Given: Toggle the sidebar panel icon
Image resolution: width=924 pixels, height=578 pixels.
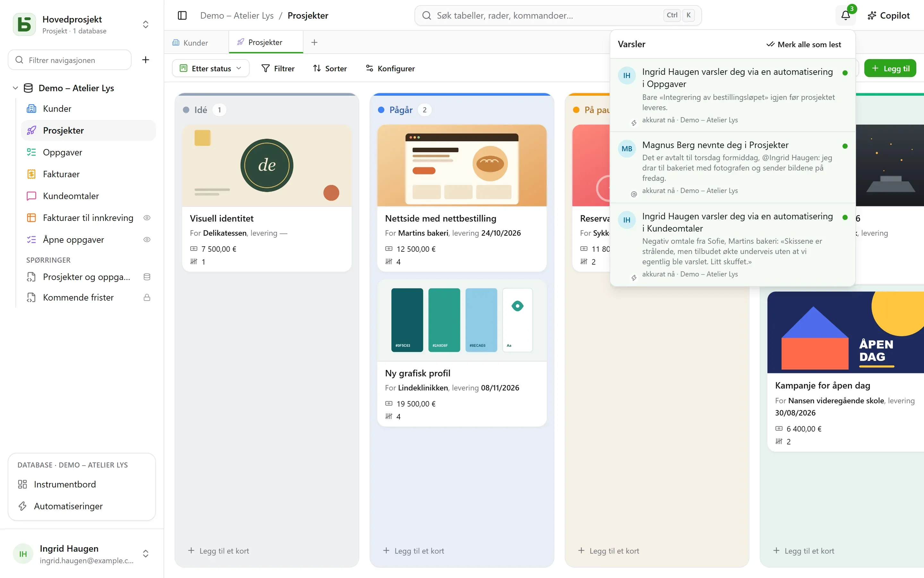Looking at the screenshot, I should [x=182, y=15].
